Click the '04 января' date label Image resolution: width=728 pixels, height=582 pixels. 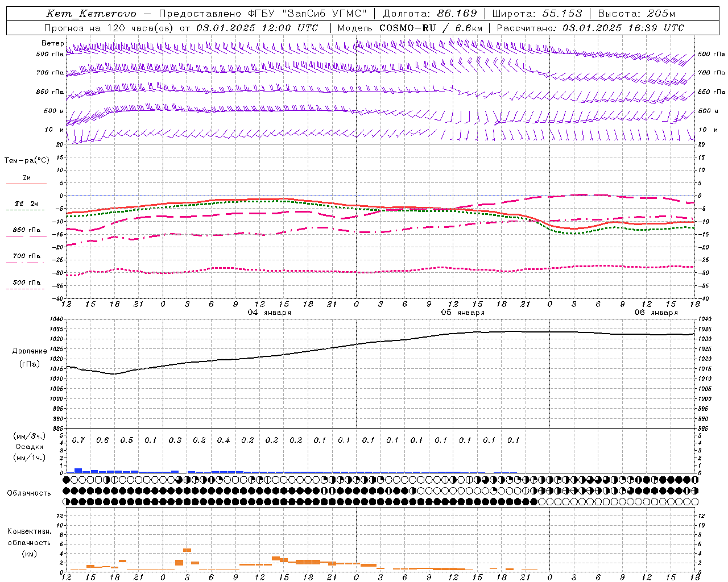coord(270,313)
